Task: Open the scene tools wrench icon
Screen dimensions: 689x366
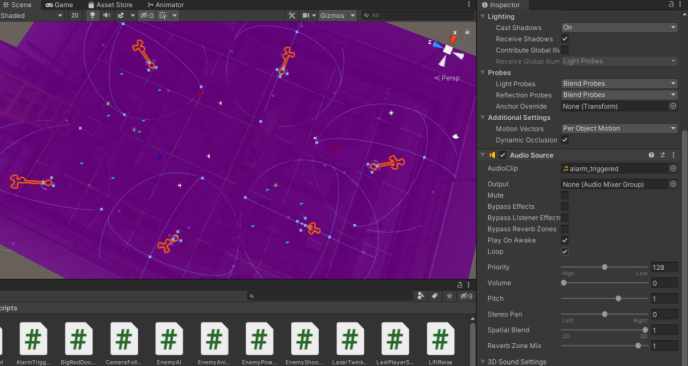Action: click(x=292, y=15)
